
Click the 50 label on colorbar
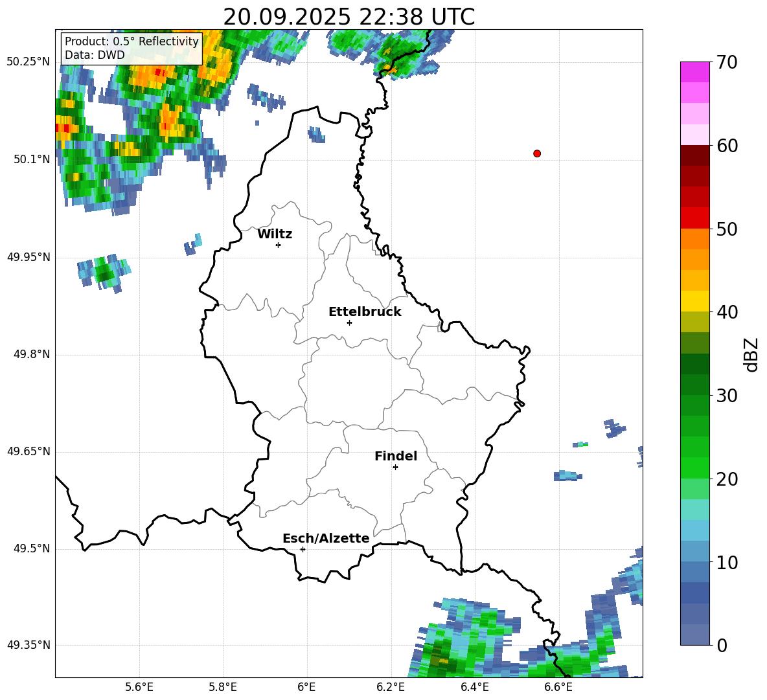726,229
